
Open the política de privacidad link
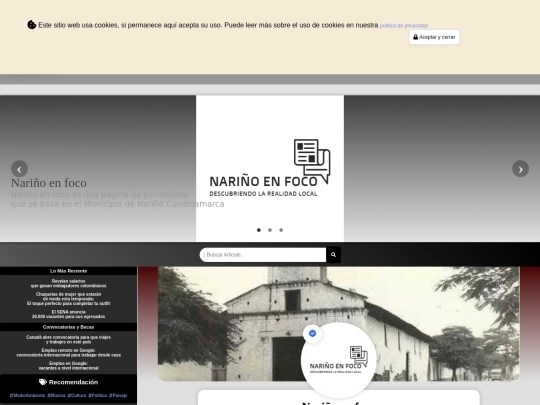(404, 26)
